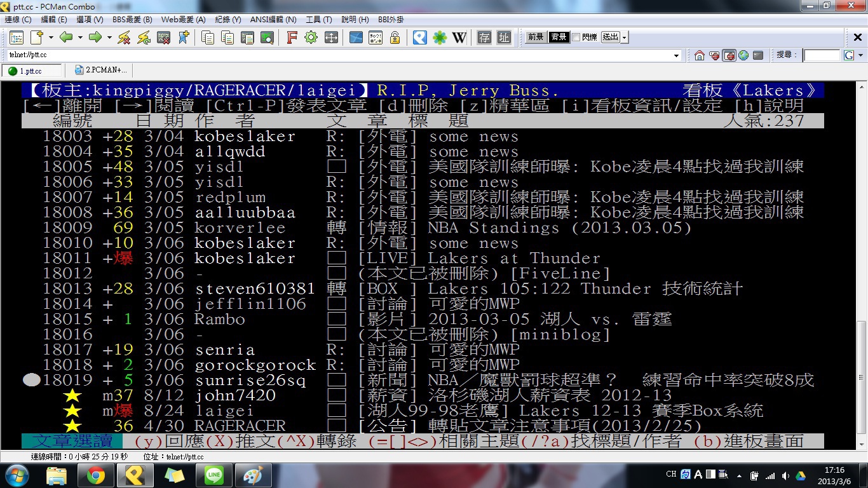Click the search input box
Viewport: 868px width, 488px height.
coord(822,55)
